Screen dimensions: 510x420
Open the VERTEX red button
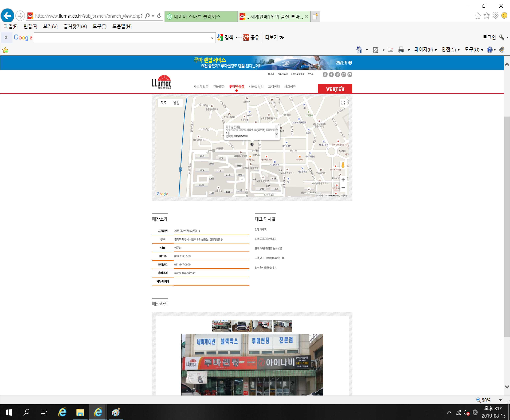point(335,89)
